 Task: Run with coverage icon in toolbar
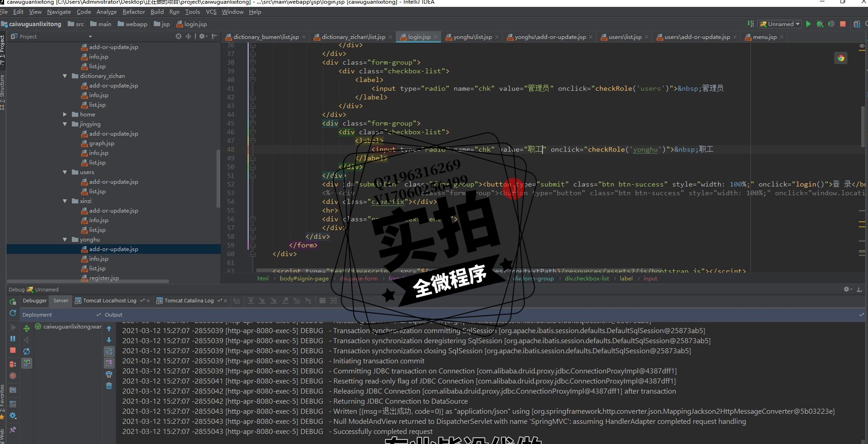(x=831, y=24)
